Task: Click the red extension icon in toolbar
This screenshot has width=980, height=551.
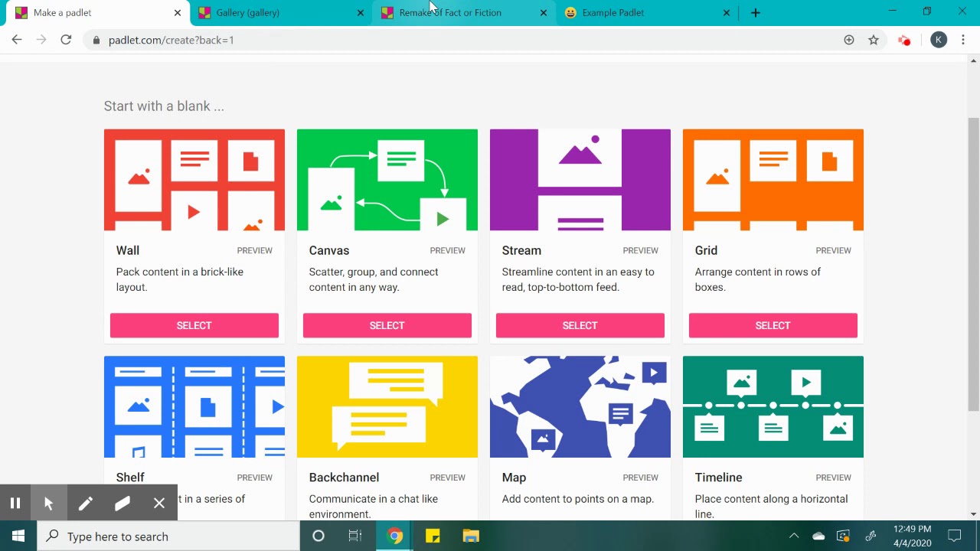Action: pyautogui.click(x=904, y=40)
